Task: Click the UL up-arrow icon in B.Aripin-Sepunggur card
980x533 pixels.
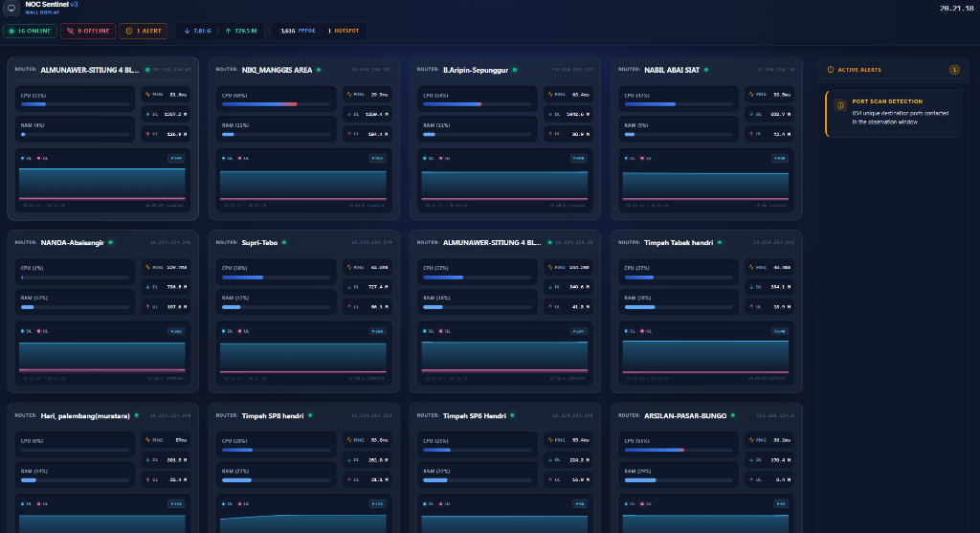Action: pyautogui.click(x=550, y=134)
